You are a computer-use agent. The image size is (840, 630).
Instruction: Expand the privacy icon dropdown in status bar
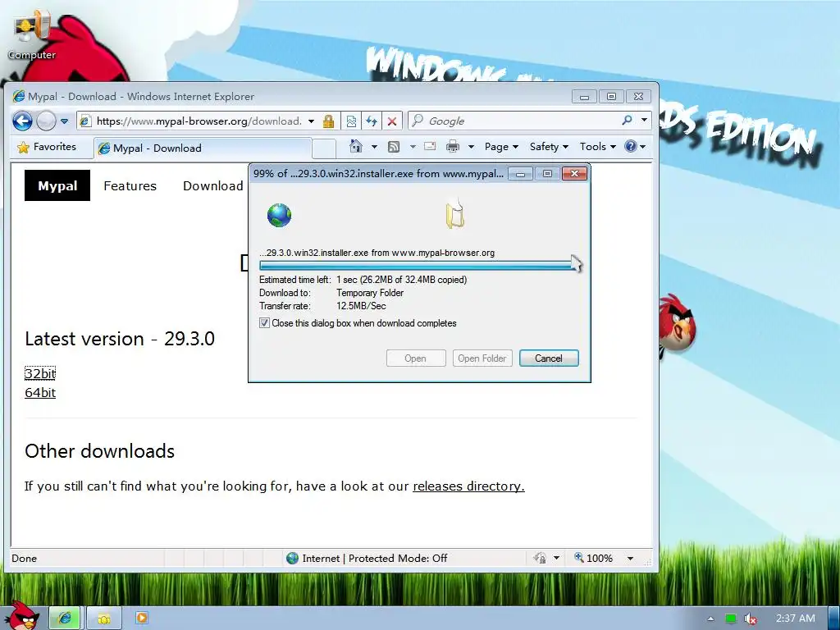pos(557,558)
